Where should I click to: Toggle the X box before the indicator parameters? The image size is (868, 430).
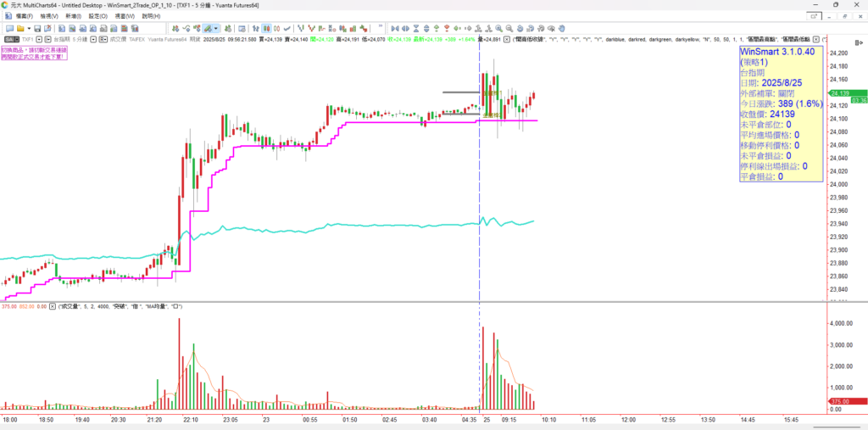(x=507, y=39)
